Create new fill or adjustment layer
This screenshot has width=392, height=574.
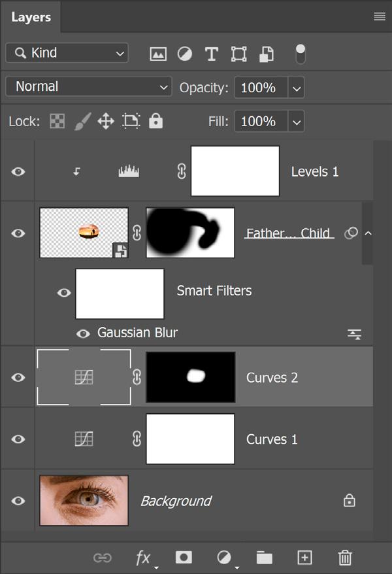(x=224, y=558)
